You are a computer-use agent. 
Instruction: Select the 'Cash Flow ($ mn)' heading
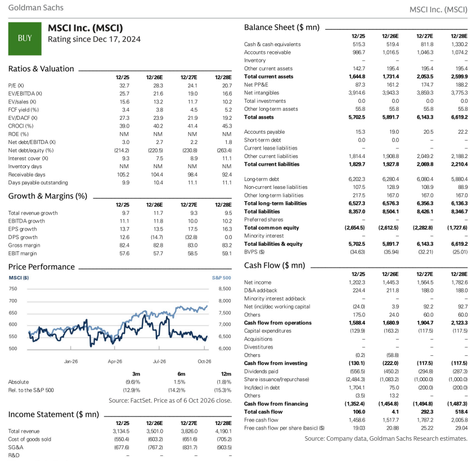tap(275, 266)
